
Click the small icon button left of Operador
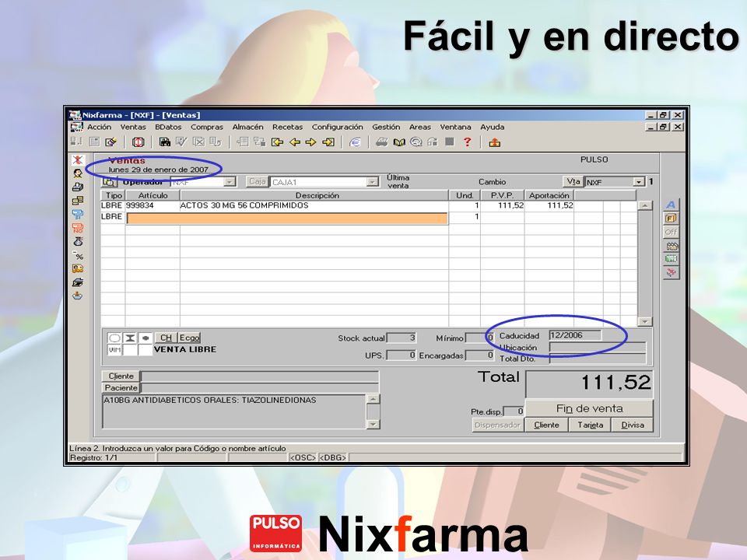[x=110, y=182]
